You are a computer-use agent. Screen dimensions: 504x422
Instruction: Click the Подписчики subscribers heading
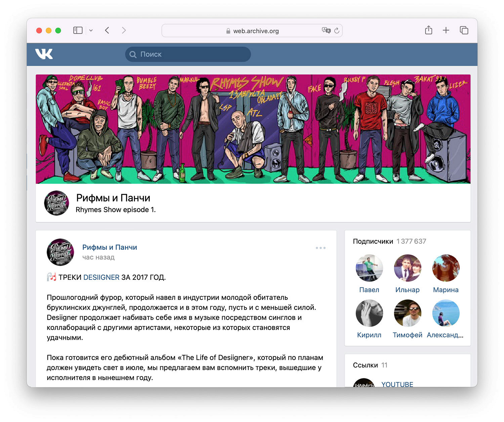pyautogui.click(x=373, y=241)
